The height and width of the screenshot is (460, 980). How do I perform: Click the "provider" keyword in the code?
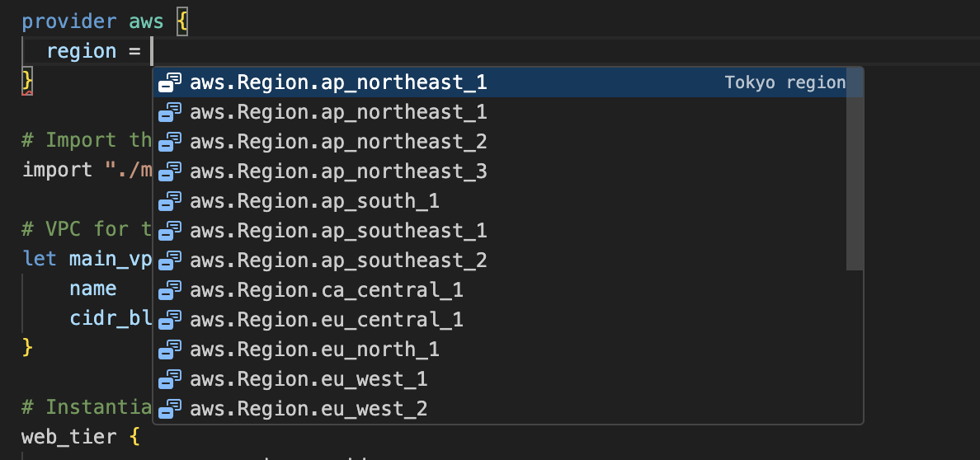[69, 21]
